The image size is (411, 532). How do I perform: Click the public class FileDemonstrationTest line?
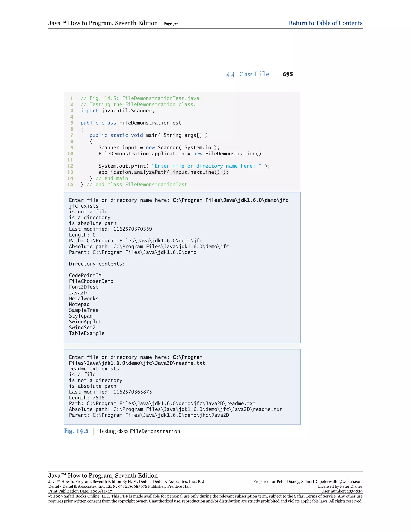(131, 123)
